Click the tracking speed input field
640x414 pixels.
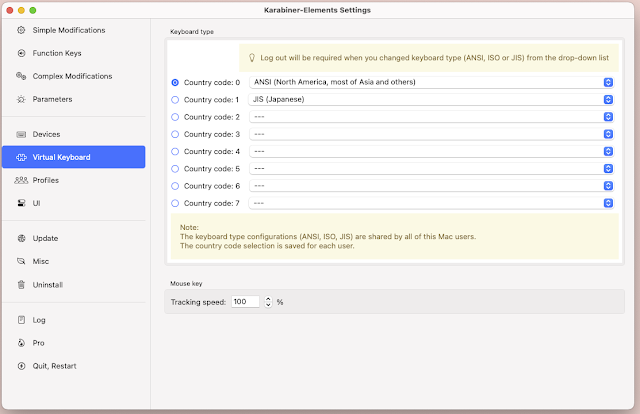[x=245, y=301]
